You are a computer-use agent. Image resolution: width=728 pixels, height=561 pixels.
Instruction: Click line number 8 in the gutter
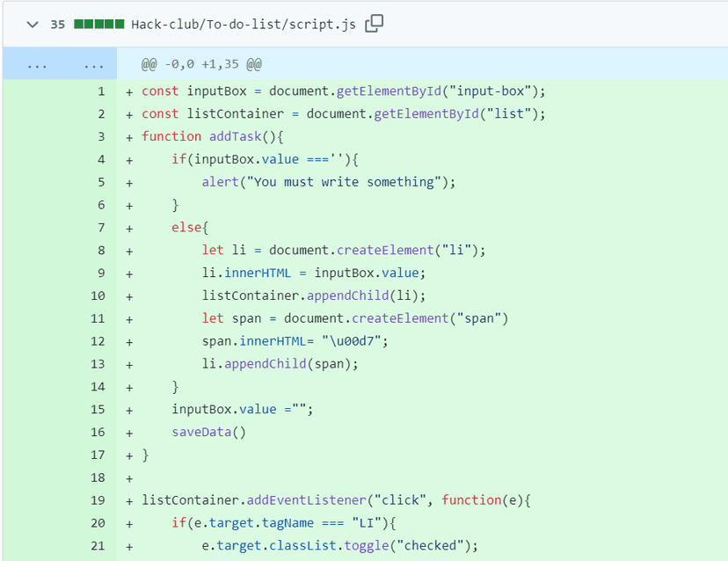point(101,251)
